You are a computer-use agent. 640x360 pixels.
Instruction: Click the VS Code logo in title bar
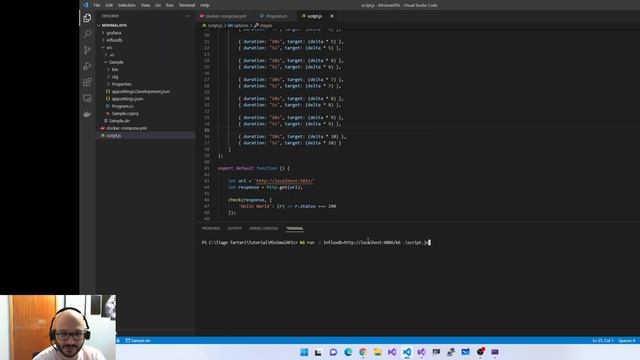(x=85, y=5)
